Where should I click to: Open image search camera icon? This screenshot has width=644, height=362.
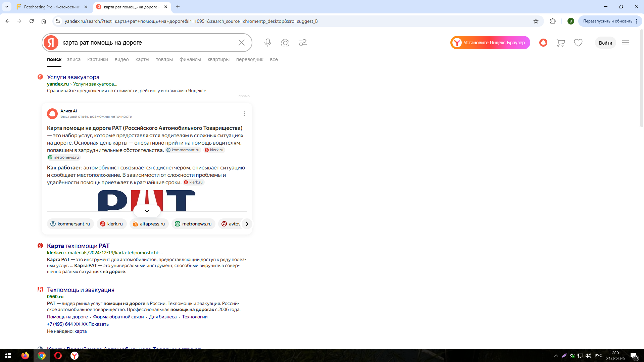point(285,43)
